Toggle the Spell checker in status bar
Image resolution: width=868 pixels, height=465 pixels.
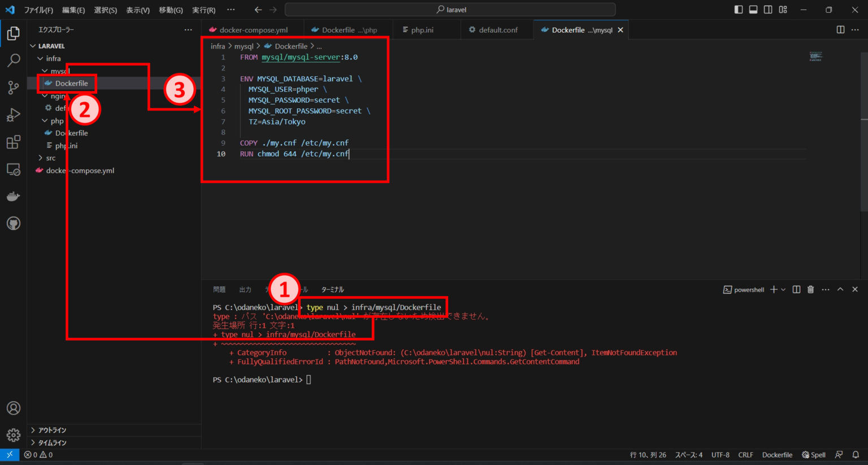coord(814,454)
